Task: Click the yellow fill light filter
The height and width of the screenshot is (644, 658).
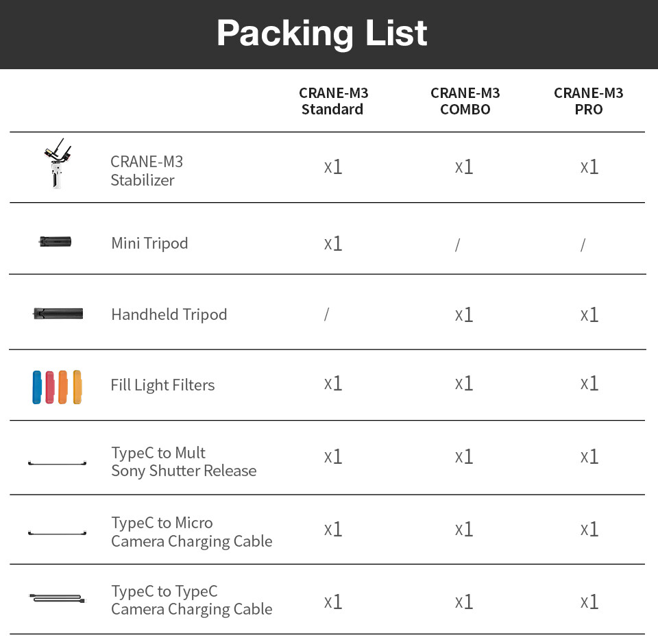Action: point(77,387)
